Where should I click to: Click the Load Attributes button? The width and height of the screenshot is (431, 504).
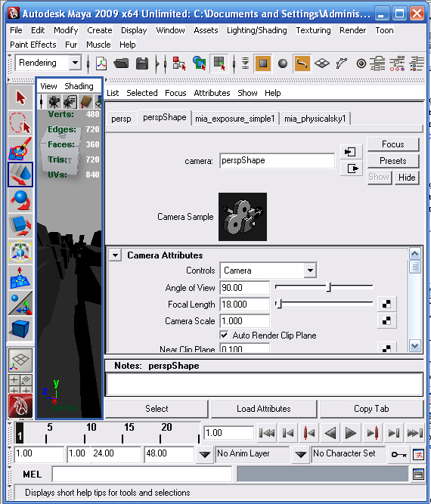pyautogui.click(x=264, y=409)
